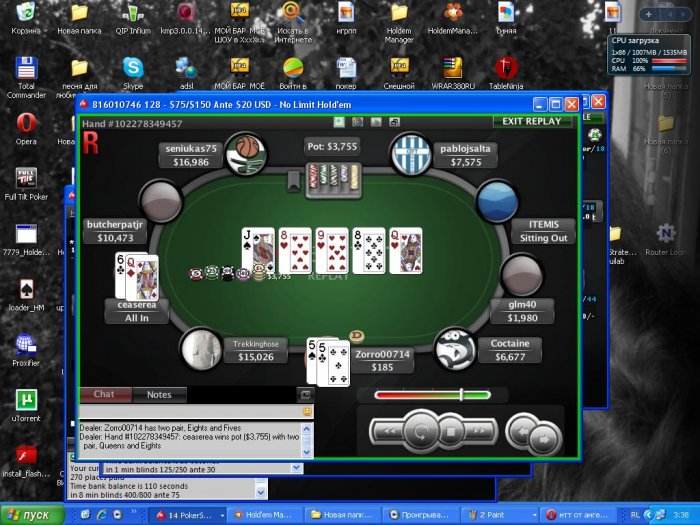Select seniukas75's basketball avatar

(x=246, y=154)
